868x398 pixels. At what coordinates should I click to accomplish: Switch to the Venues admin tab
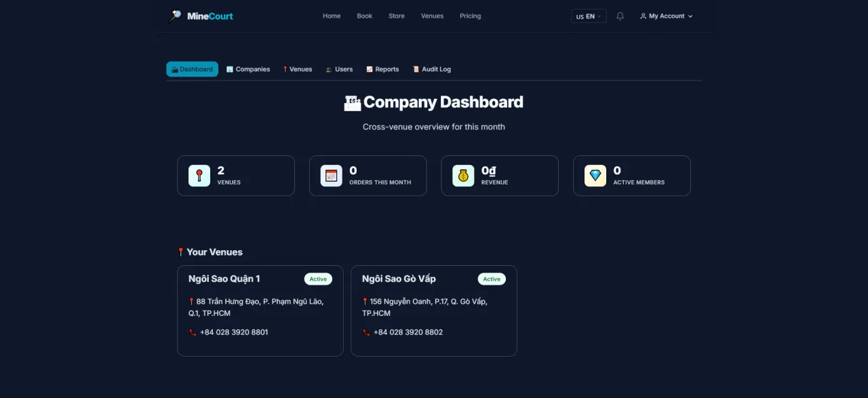pyautogui.click(x=298, y=69)
